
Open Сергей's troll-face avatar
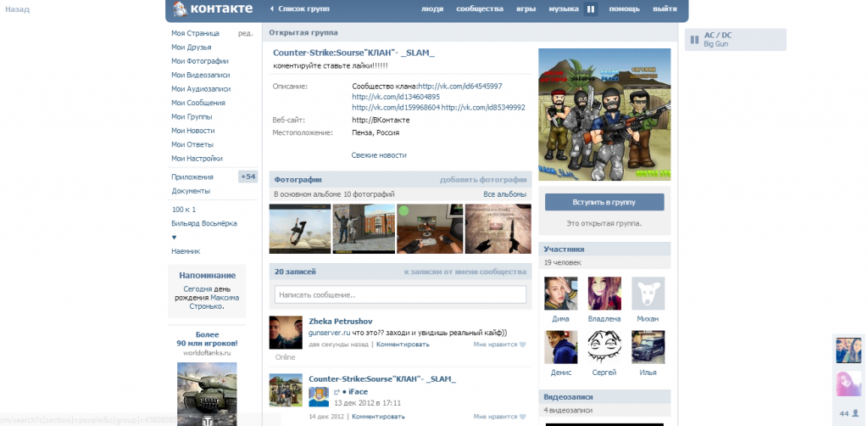point(604,347)
